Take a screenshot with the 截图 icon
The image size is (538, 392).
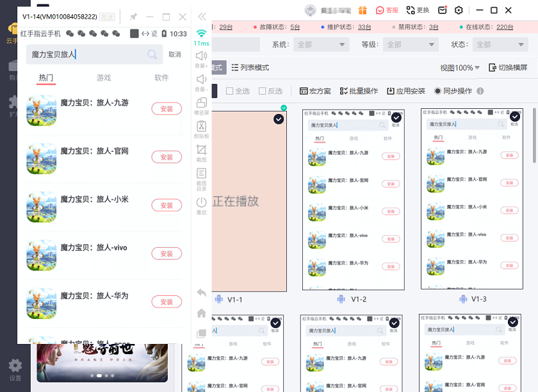click(201, 150)
